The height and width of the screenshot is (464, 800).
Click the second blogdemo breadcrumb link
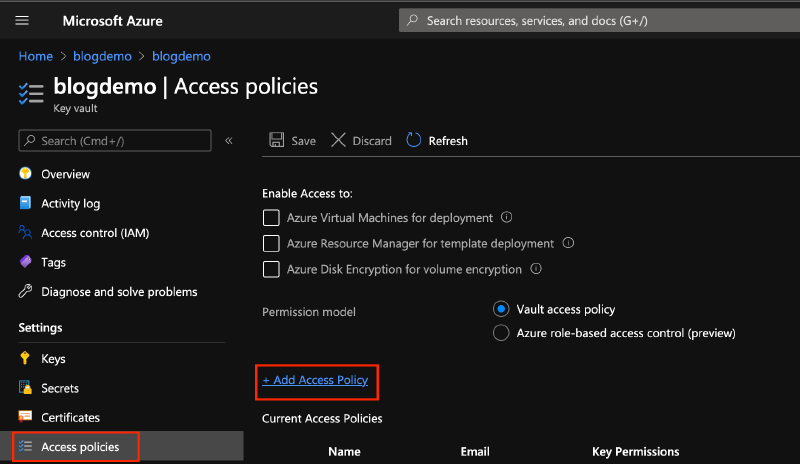[181, 56]
